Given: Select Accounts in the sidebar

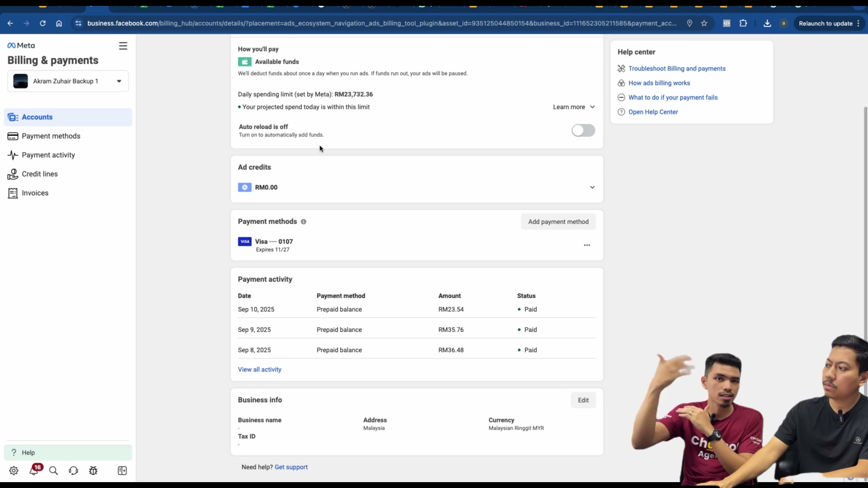Looking at the screenshot, I should [x=68, y=117].
